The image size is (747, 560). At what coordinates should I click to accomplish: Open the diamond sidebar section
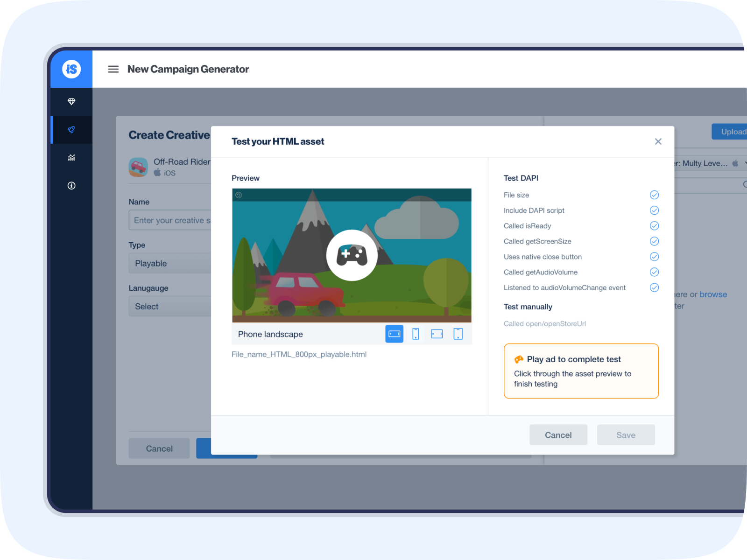(x=71, y=101)
